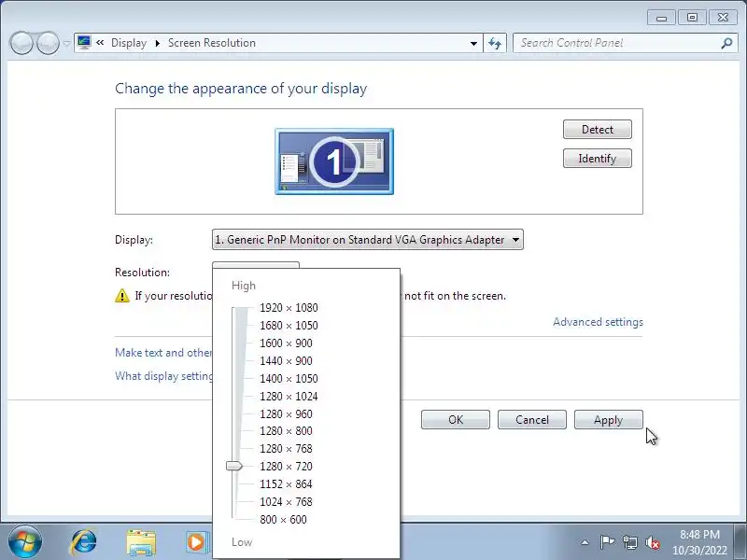Click the OK button
747x560 pixels.
tap(456, 419)
